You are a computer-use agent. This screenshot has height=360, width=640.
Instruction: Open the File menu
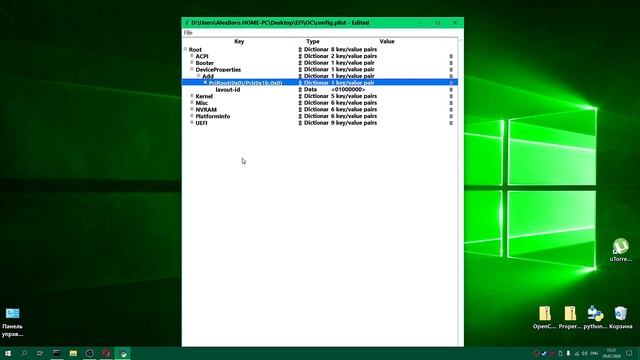[x=188, y=33]
